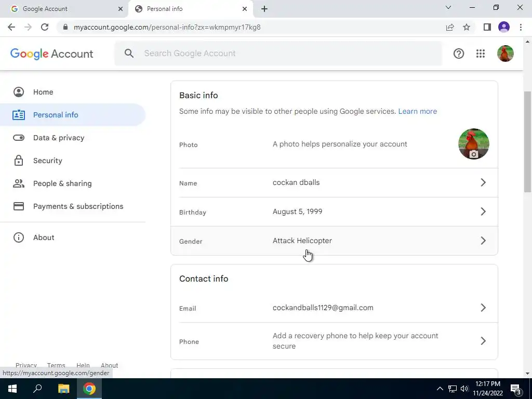Open the browser side panel icon
This screenshot has height=399, width=532.
[487, 27]
